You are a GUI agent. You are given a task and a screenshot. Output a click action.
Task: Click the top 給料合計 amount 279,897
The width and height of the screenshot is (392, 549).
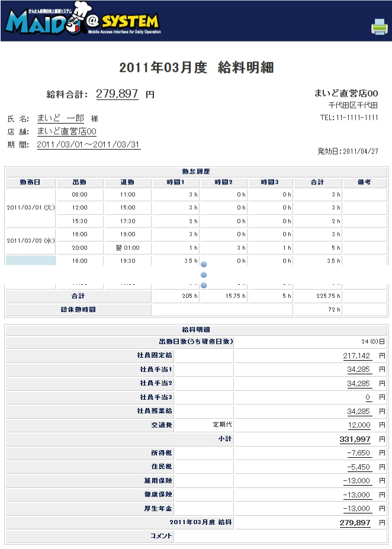pos(117,94)
